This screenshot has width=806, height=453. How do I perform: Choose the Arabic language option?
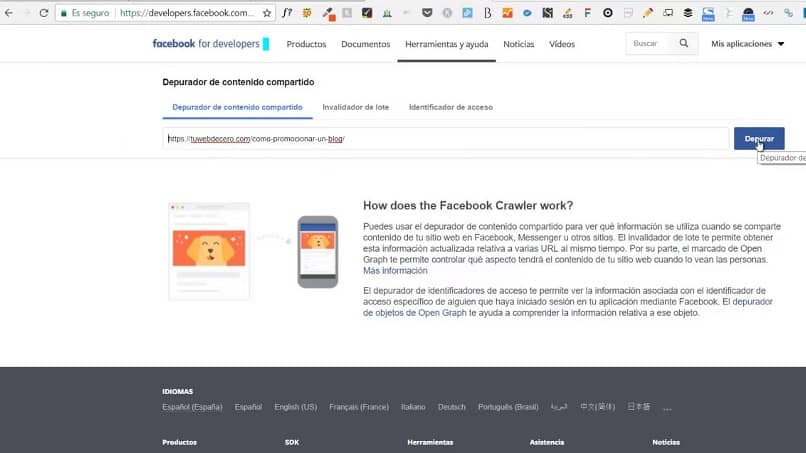(559, 407)
